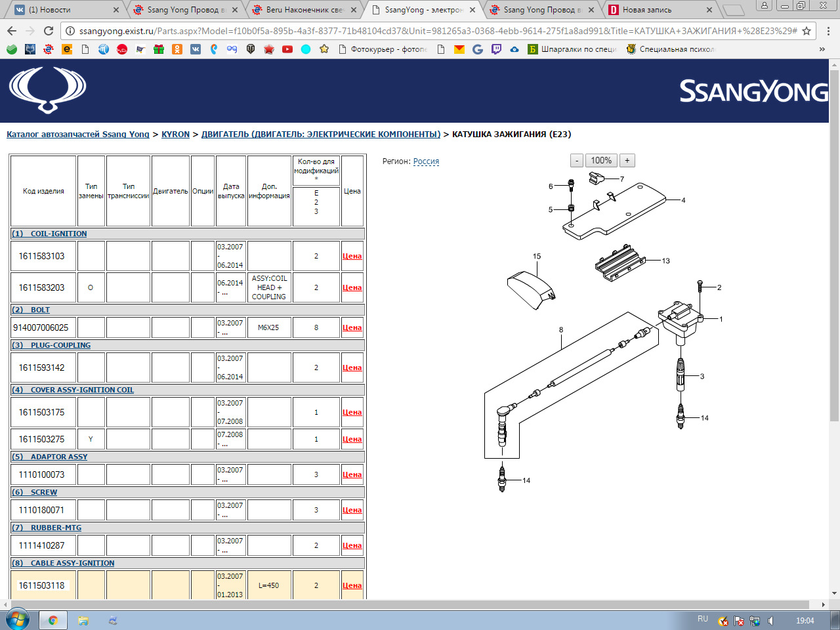Screen dimensions: 840x630
Task: Open the red star bookmark icon
Action: tap(269, 49)
